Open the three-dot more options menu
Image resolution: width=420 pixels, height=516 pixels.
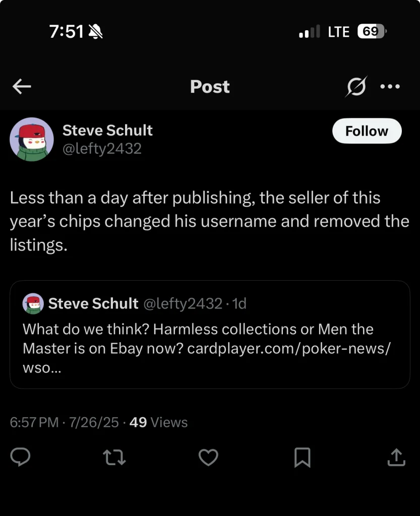pos(390,87)
